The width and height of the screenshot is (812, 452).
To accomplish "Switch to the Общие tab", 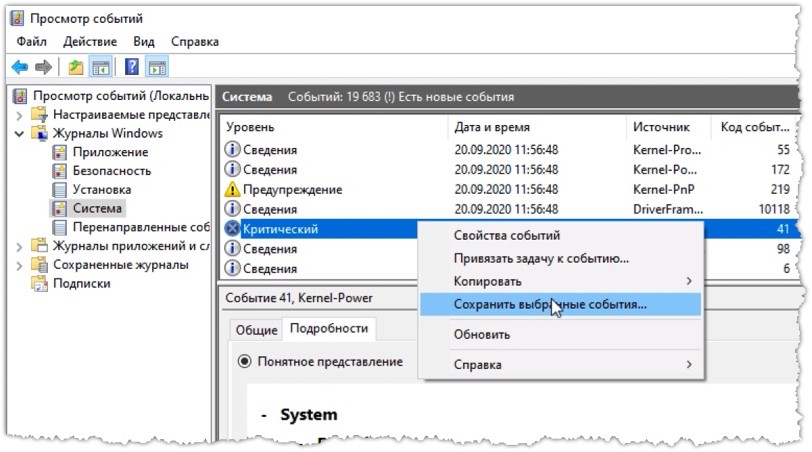I will [x=256, y=330].
